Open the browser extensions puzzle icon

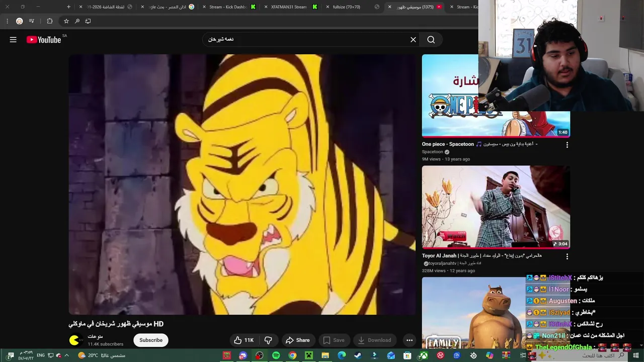point(49,21)
